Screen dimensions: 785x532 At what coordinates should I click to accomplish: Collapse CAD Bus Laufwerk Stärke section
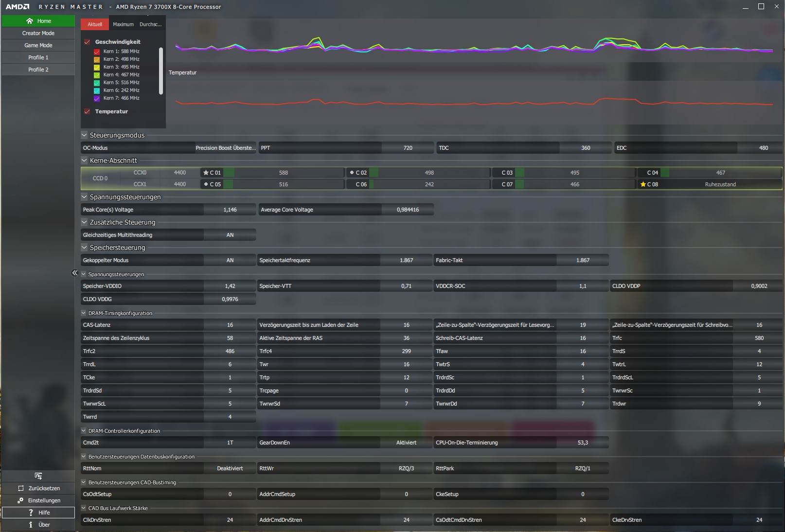pyautogui.click(x=84, y=508)
